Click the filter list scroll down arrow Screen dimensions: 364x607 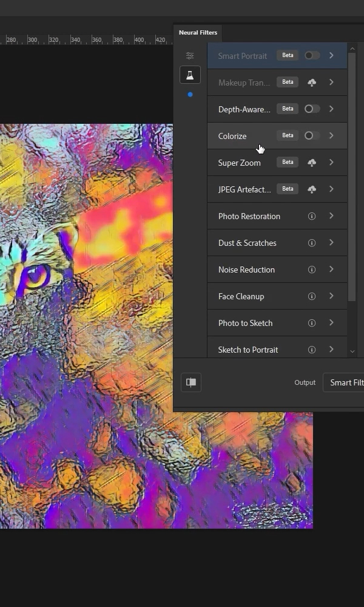click(x=352, y=351)
